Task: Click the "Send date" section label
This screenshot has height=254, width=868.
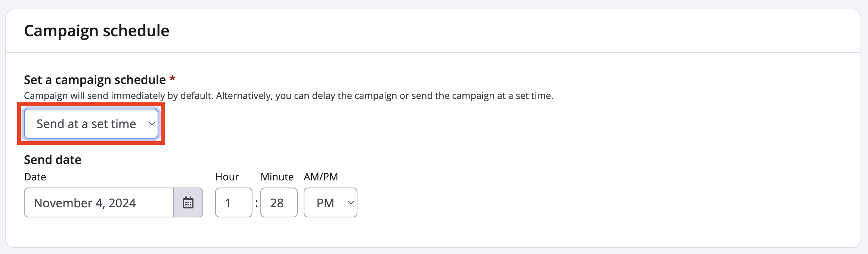Action: coord(53,160)
